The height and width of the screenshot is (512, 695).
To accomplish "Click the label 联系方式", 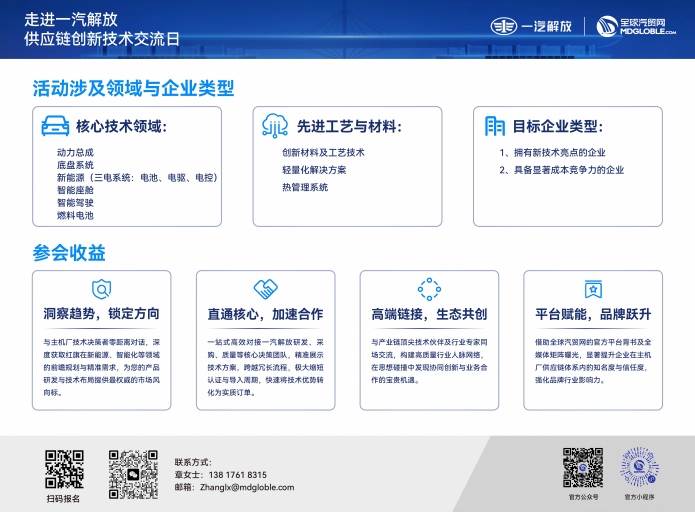I will click(193, 462).
